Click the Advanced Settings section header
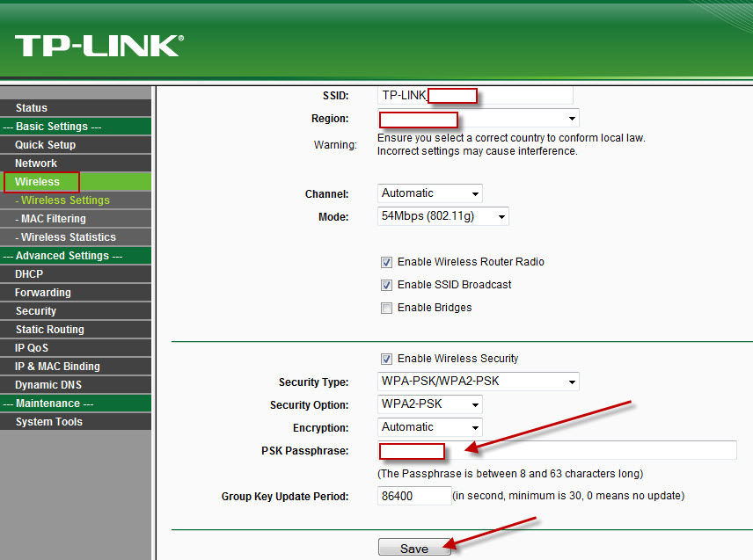The image size is (753, 560). pyautogui.click(x=76, y=256)
